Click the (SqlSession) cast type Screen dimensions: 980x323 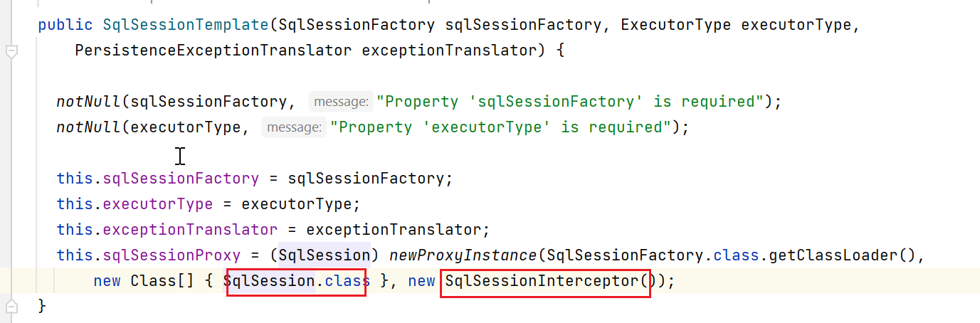click(324, 255)
